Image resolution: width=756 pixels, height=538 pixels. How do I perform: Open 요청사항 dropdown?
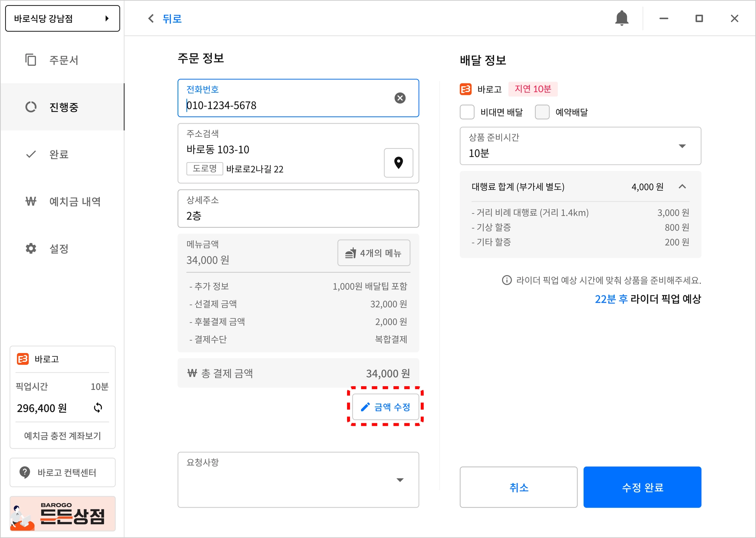[399, 480]
